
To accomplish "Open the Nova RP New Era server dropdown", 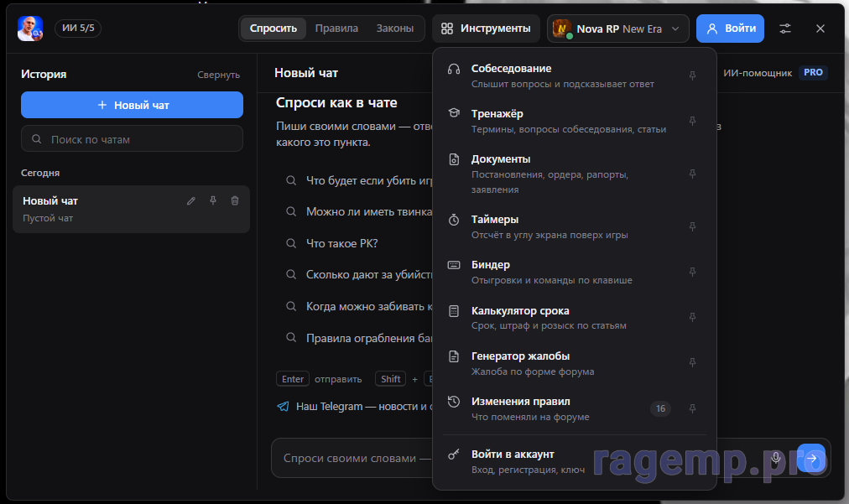I will point(617,29).
